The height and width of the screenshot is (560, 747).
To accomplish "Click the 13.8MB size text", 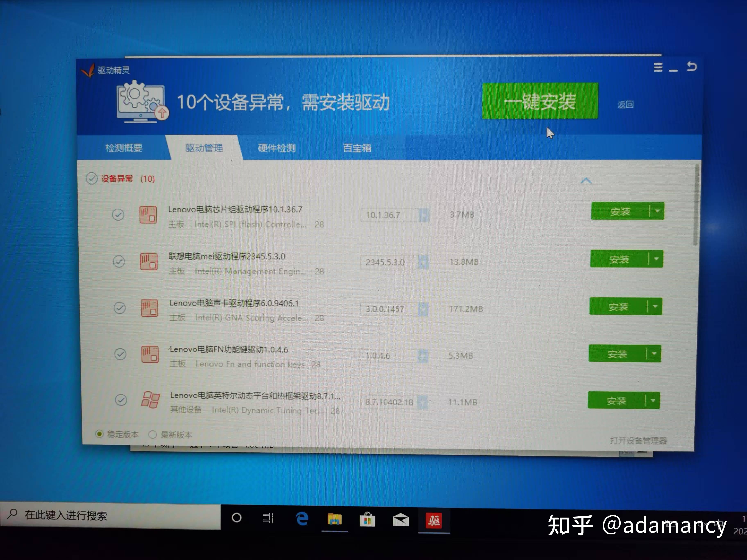I will [464, 262].
